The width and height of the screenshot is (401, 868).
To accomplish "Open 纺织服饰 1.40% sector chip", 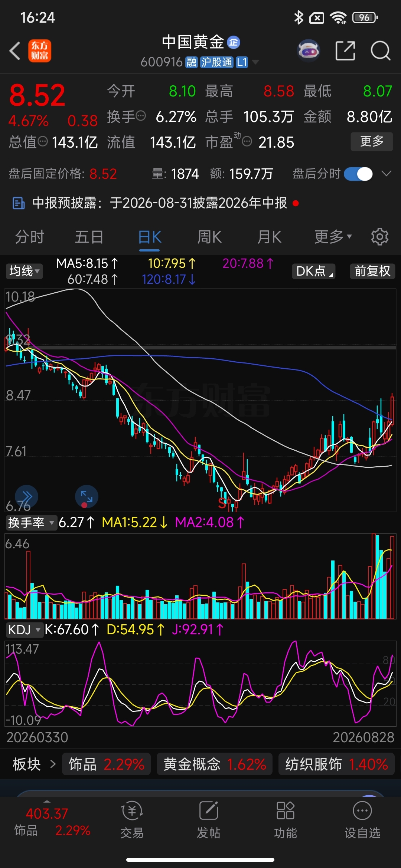I will 336,764.
